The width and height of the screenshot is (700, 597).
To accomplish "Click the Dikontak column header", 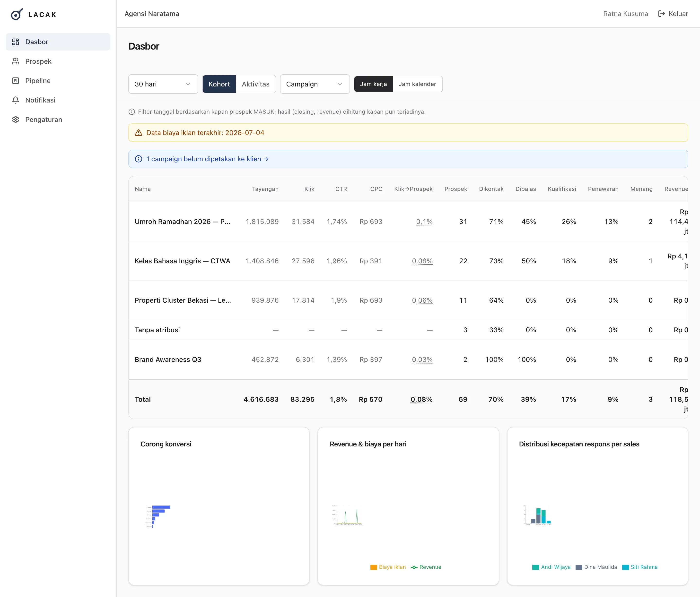I will coord(491,189).
